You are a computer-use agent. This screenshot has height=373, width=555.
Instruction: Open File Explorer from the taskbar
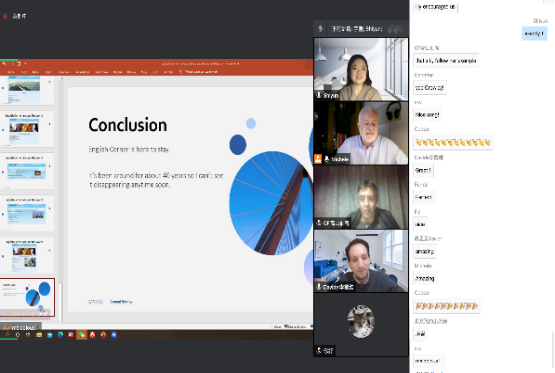coord(39,335)
